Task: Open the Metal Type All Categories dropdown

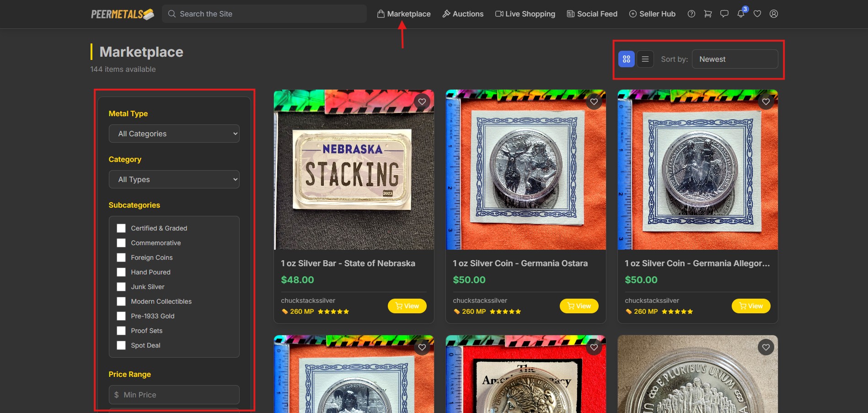Action: (174, 134)
